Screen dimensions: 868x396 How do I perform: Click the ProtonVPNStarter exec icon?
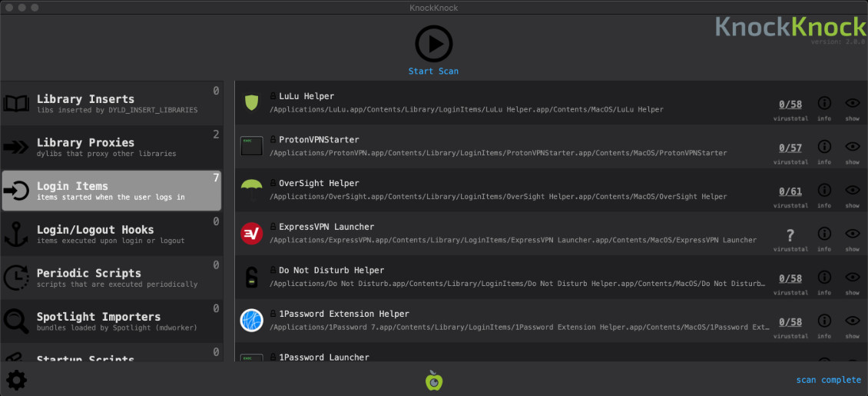pyautogui.click(x=251, y=146)
